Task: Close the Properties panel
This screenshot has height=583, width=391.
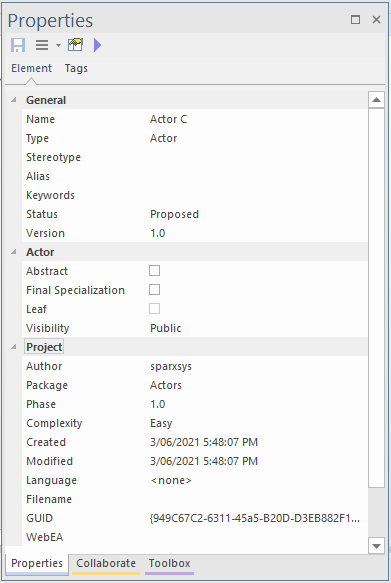Action: pos(376,19)
